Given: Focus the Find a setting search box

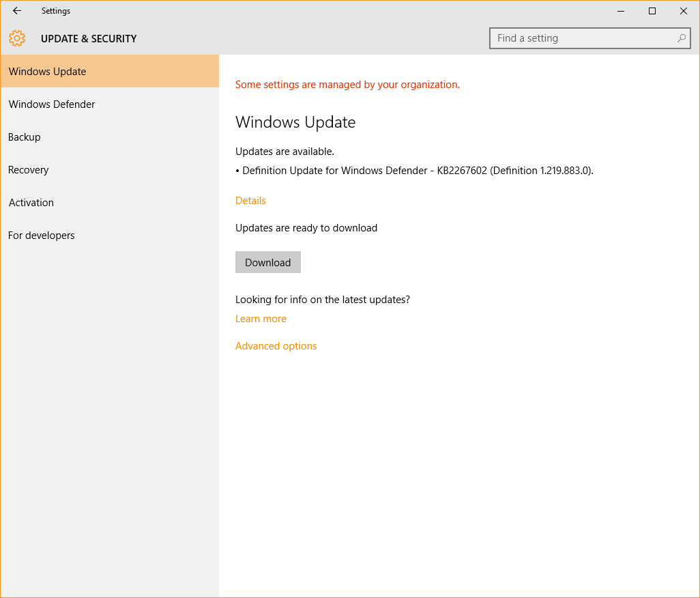Looking at the screenshot, I should (x=589, y=38).
